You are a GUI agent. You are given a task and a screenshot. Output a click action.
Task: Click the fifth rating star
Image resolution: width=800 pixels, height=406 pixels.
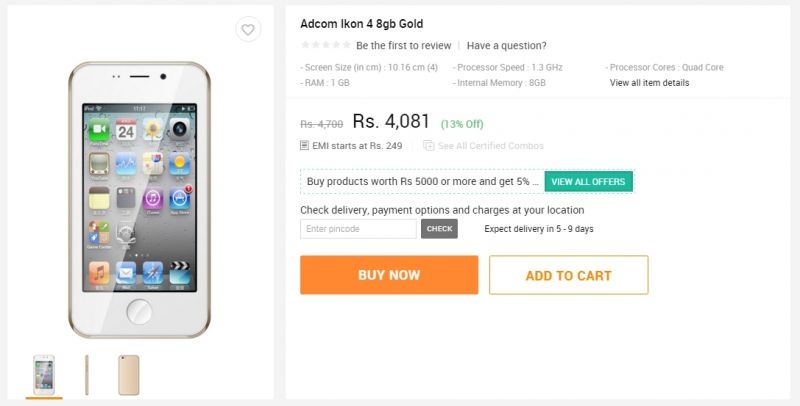tap(345, 45)
